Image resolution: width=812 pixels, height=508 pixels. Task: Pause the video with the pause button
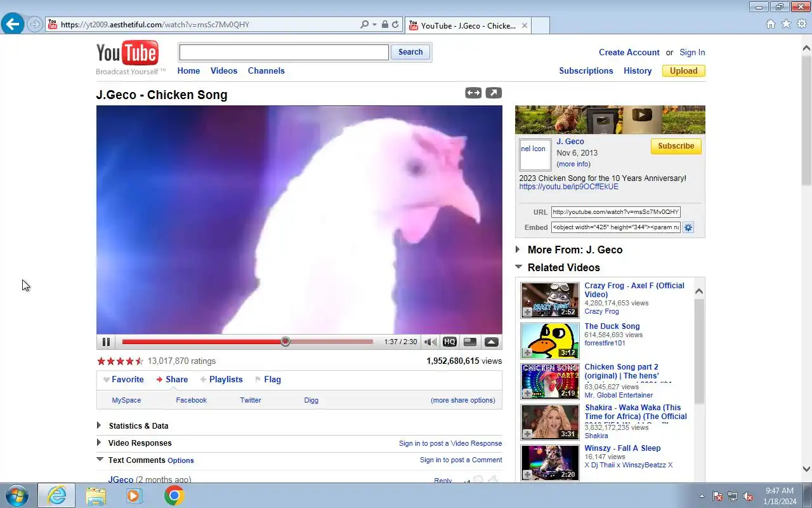pyautogui.click(x=106, y=342)
